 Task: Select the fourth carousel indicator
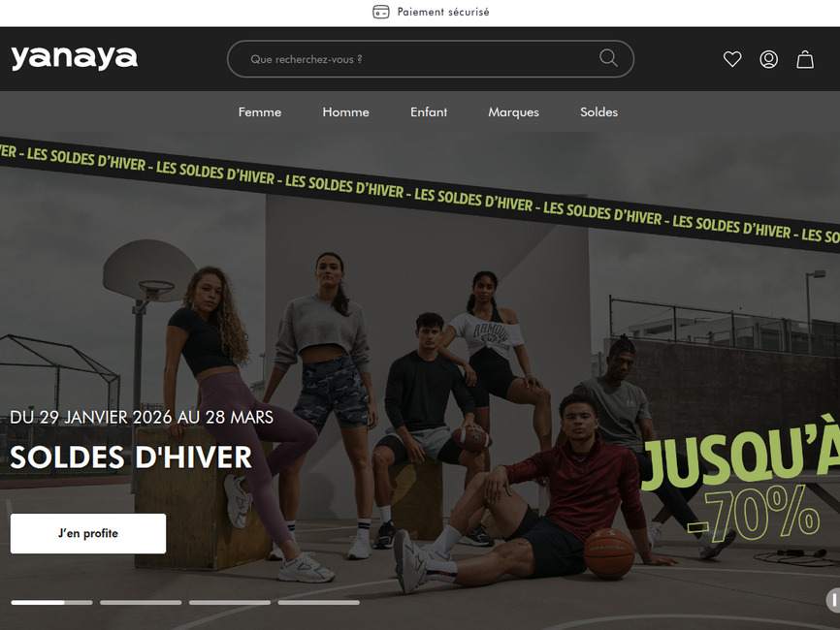pos(319,602)
